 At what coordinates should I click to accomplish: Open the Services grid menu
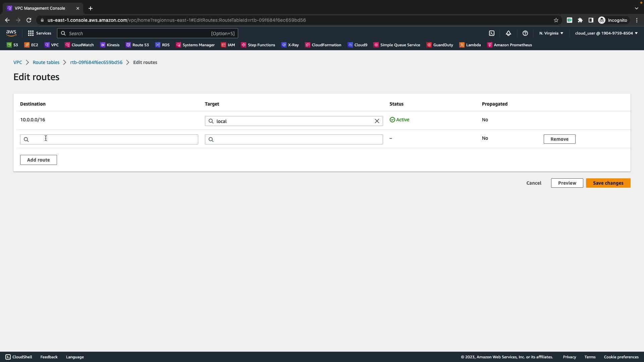pyautogui.click(x=40, y=33)
